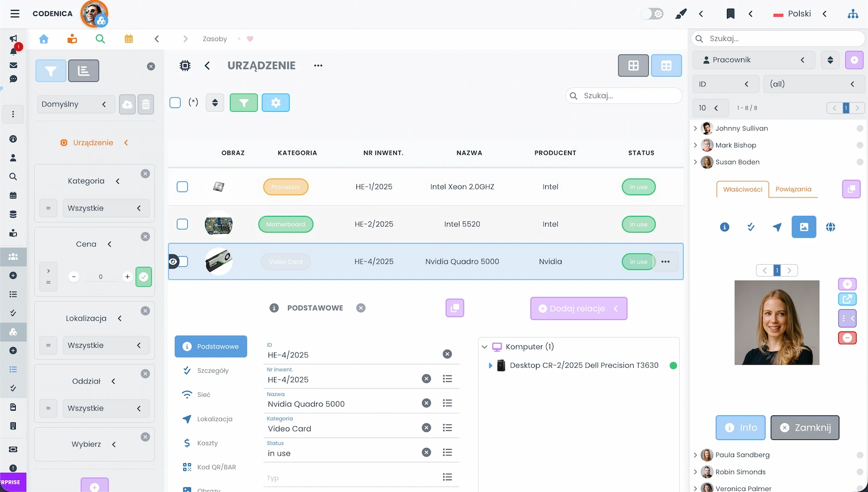Check the box for the Intel Xeon 2.0GHZ row
Viewport: 868px width, 492px height.
(182, 187)
